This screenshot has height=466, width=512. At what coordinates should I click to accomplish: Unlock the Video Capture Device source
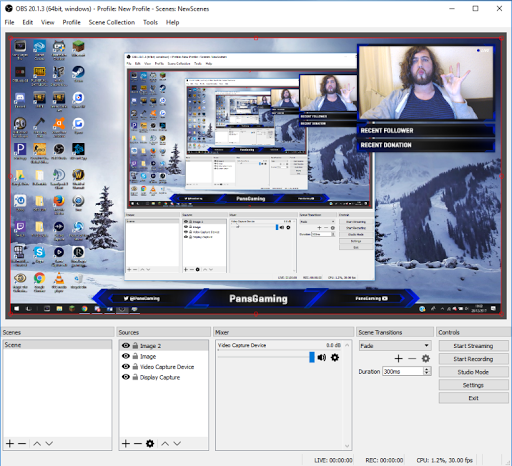tap(135, 366)
